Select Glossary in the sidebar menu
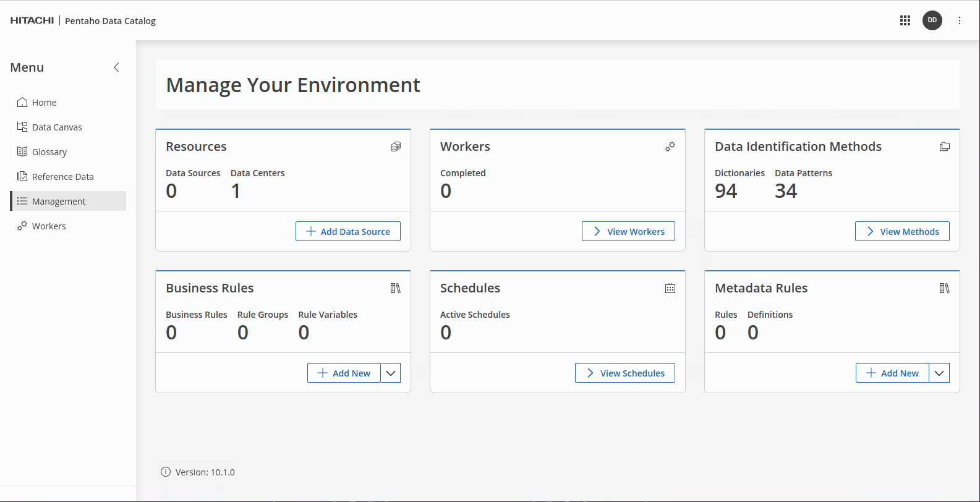This screenshot has height=502, width=980. click(x=49, y=152)
